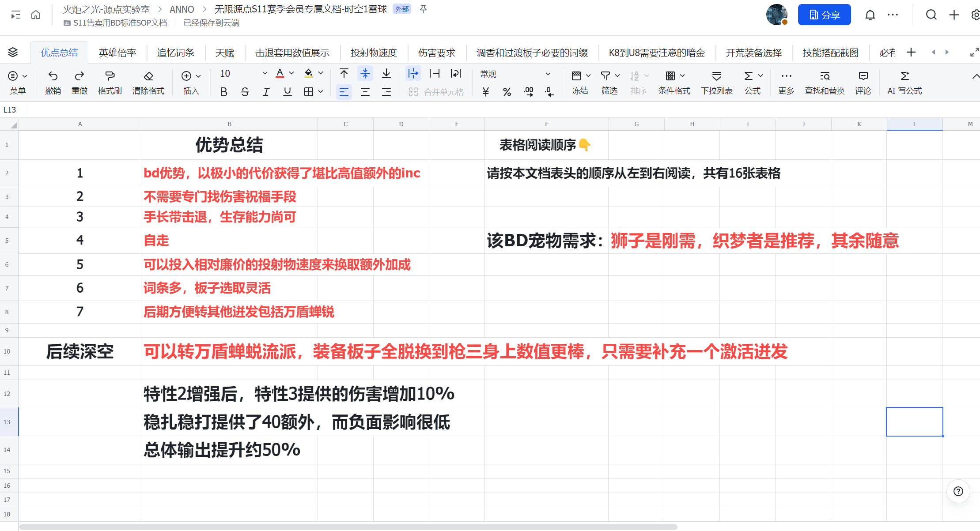Toggle italic text formatting
This screenshot has height=531, width=980.
pos(266,92)
